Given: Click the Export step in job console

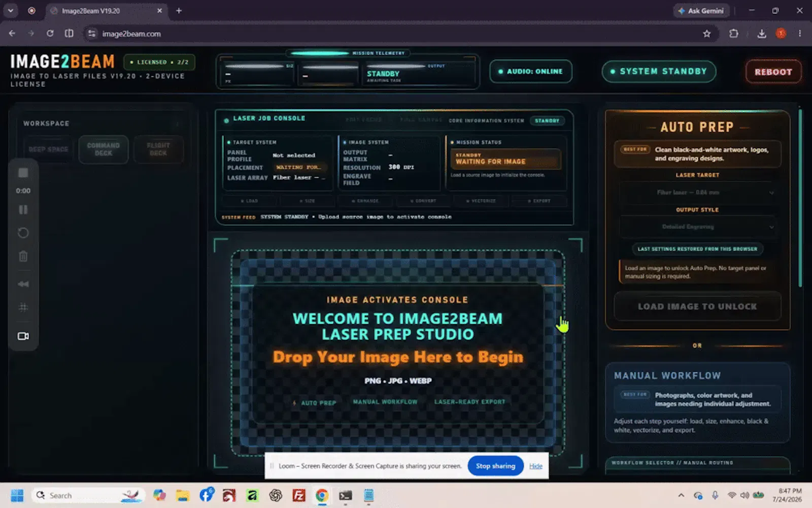Looking at the screenshot, I should point(538,201).
